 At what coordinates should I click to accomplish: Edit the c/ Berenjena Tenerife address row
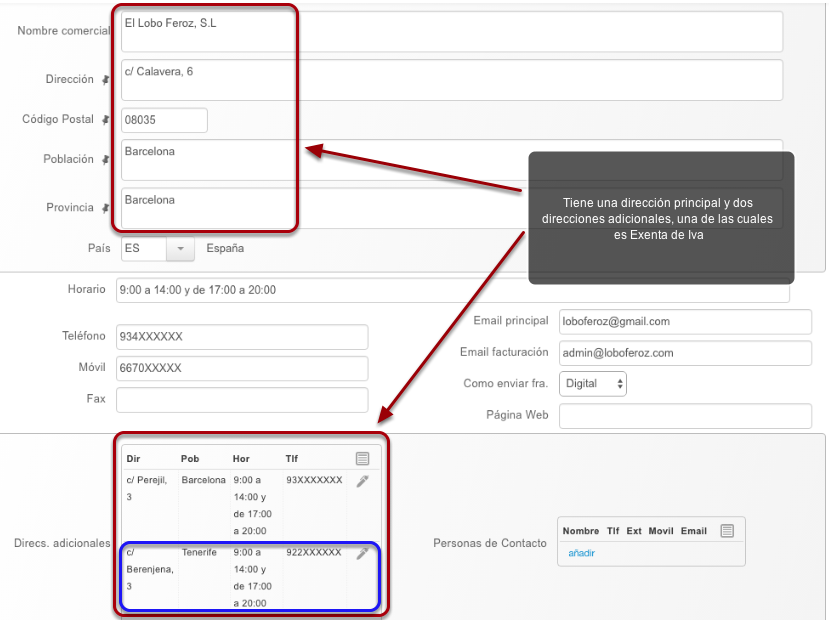click(362, 554)
